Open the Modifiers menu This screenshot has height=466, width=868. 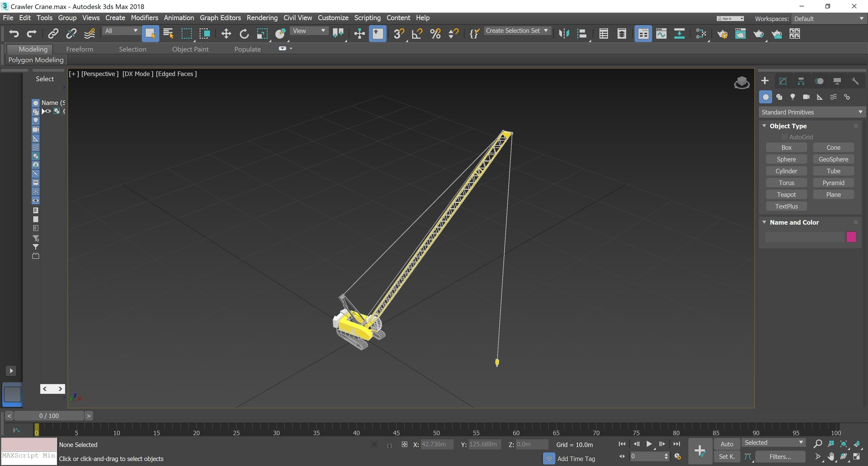click(144, 18)
